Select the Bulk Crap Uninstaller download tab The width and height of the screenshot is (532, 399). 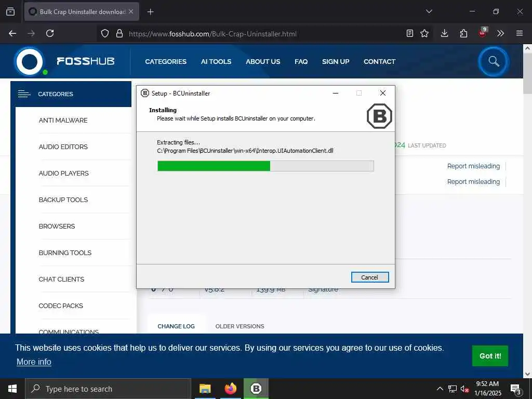(x=82, y=11)
